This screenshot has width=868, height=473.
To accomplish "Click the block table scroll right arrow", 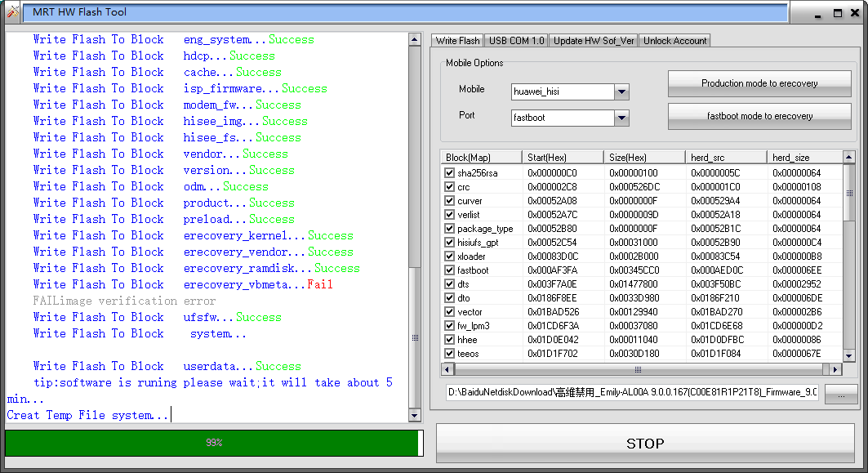I will tap(835, 369).
